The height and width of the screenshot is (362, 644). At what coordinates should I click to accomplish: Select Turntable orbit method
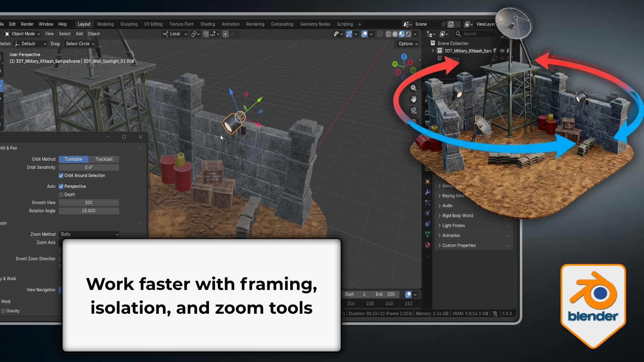[73, 159]
